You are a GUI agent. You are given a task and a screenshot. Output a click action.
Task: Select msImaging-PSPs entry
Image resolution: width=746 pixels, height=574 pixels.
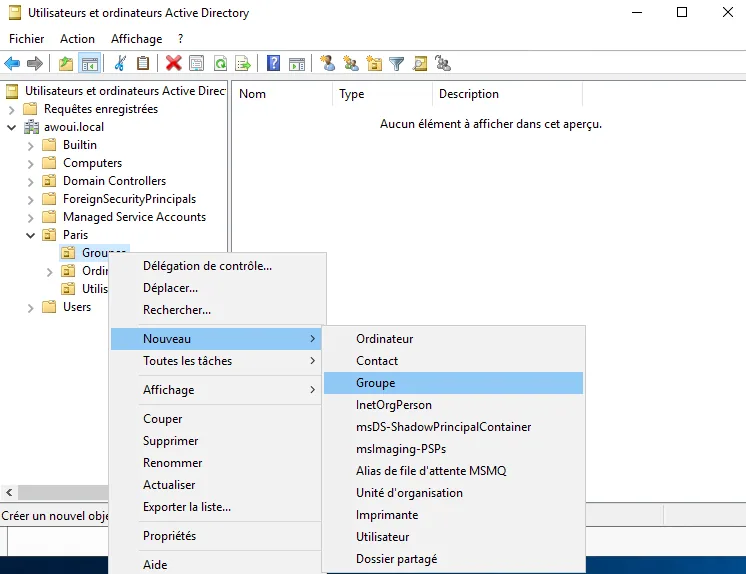point(453,449)
